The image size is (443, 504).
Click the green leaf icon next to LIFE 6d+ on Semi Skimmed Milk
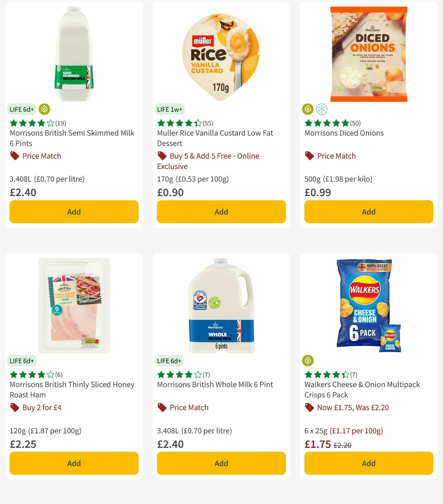(x=44, y=109)
